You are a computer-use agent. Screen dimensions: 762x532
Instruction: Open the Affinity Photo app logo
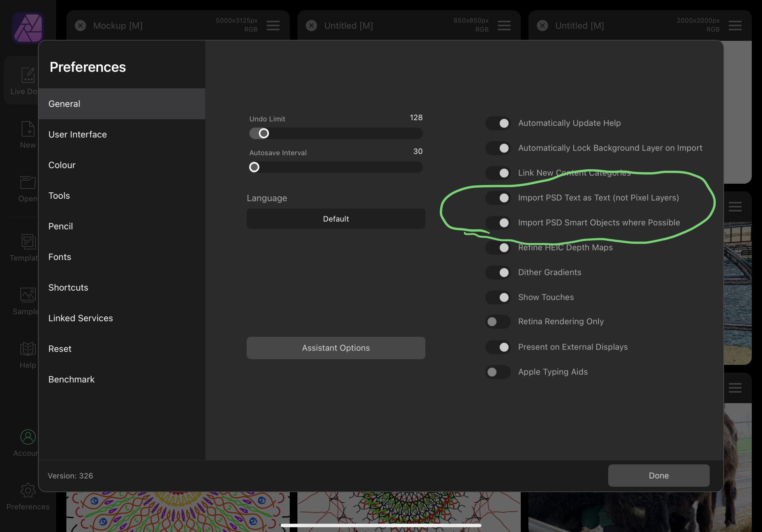point(28,28)
